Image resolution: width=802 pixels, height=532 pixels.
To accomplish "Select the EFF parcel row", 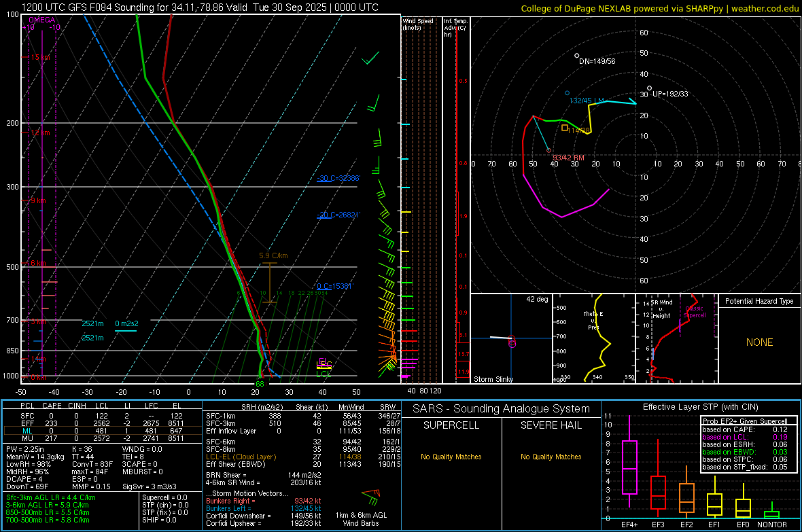I will pos(102,423).
